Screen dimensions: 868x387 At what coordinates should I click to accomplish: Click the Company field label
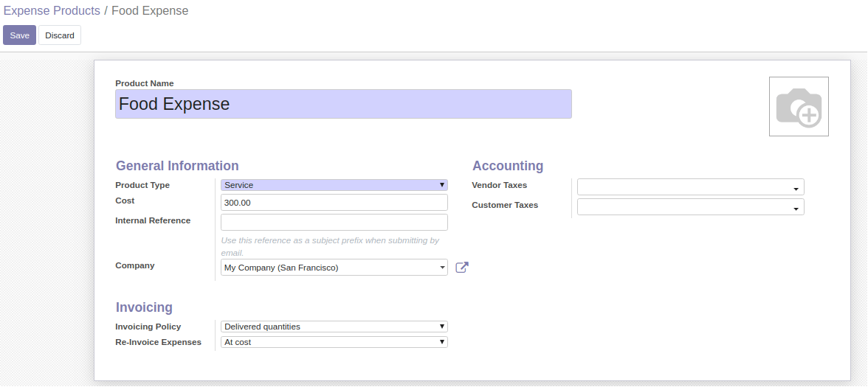(135, 265)
